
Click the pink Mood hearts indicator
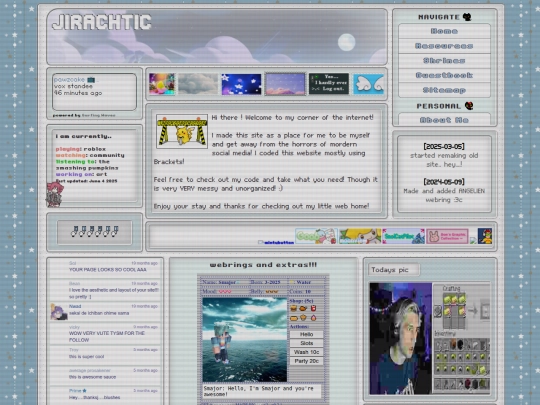tap(225, 292)
